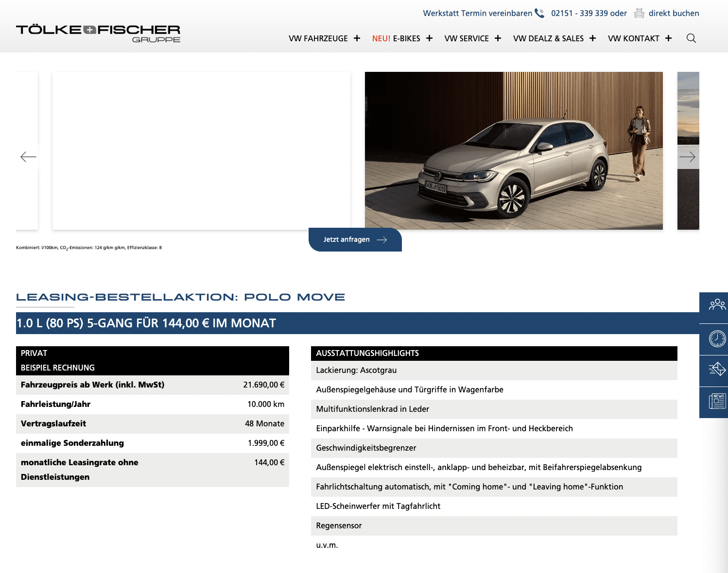Image resolution: width=728 pixels, height=573 pixels.
Task: Click the phone handset icon
Action: coord(539,13)
